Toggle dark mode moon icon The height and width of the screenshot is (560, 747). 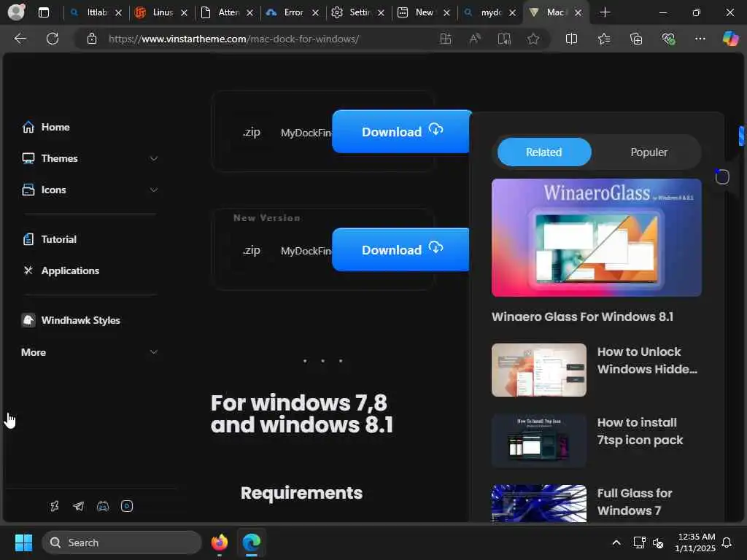click(722, 176)
